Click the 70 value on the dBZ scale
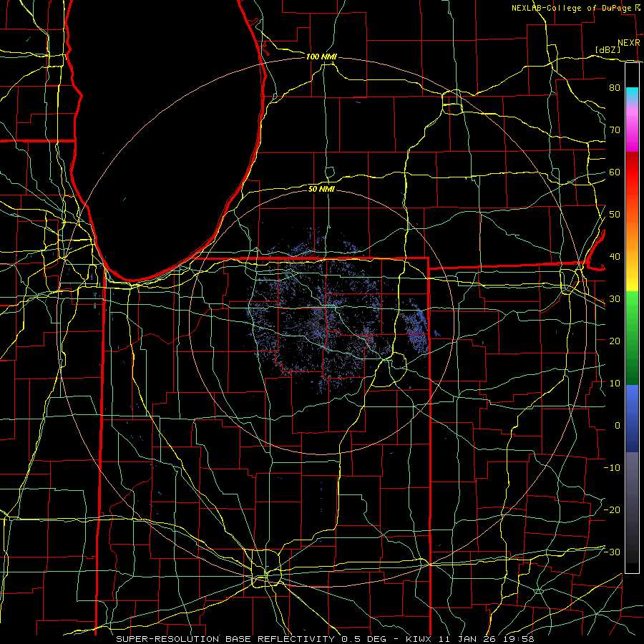This screenshot has width=644, height=644. tap(615, 130)
